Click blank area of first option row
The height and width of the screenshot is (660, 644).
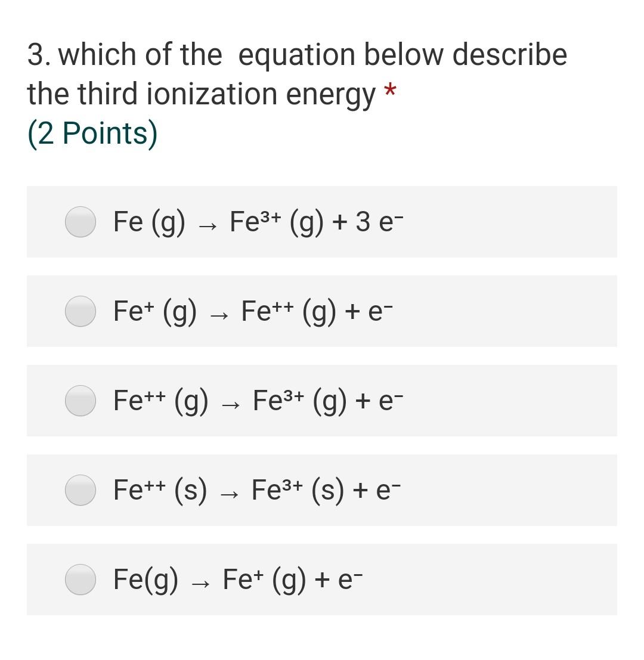coord(509,222)
